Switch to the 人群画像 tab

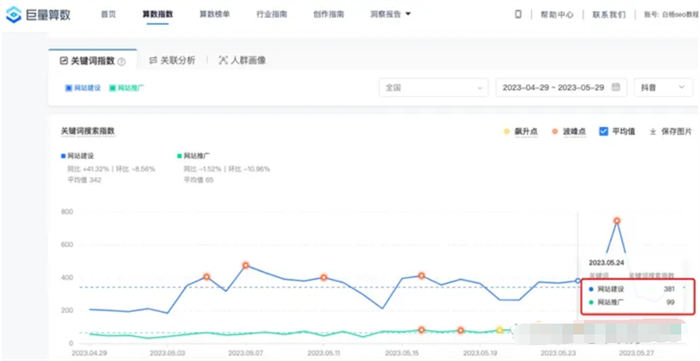(242, 60)
